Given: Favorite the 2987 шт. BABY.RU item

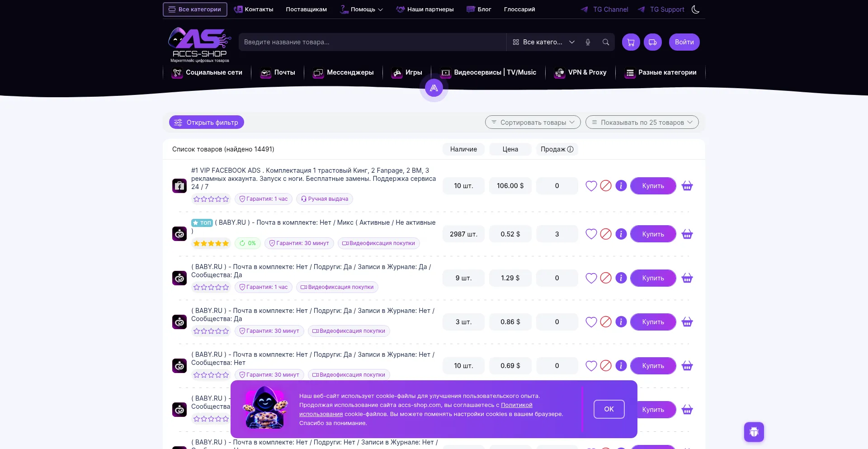Looking at the screenshot, I should [x=591, y=234].
